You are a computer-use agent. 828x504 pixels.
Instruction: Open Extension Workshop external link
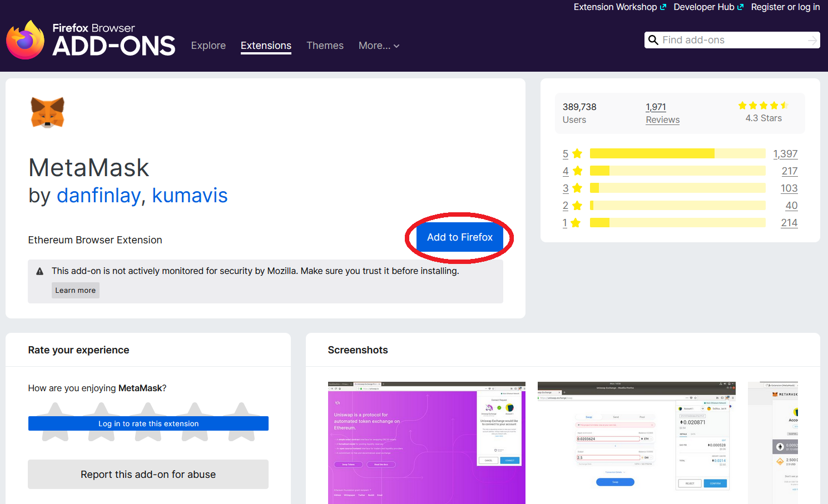pyautogui.click(x=619, y=7)
